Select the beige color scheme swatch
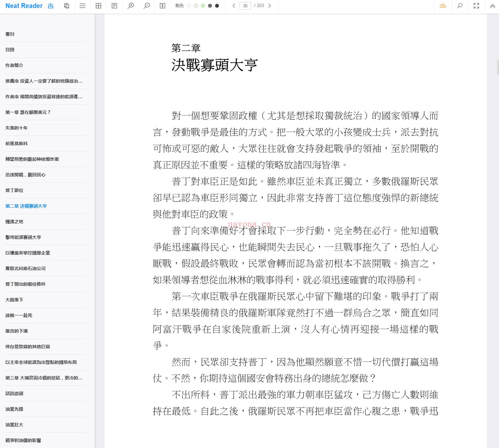The width and height of the screenshot is (499, 448). 196,6
